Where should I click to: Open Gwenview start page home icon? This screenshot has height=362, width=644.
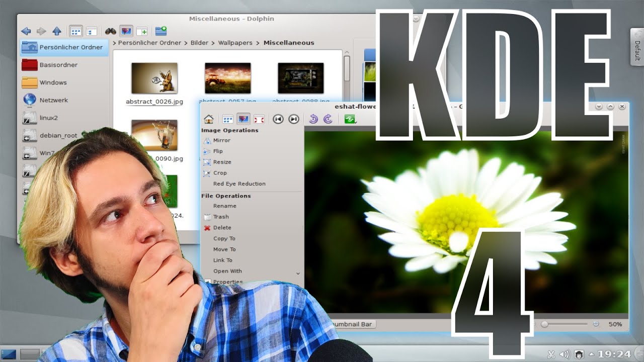[x=209, y=119]
